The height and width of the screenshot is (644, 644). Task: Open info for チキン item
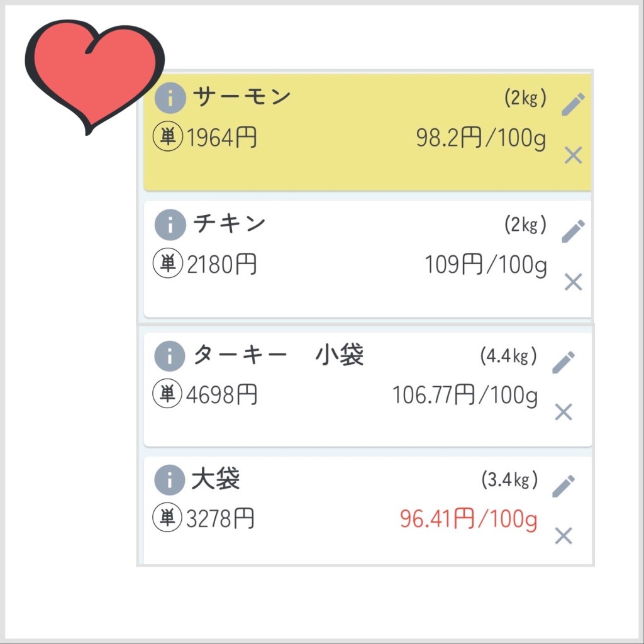170,225
